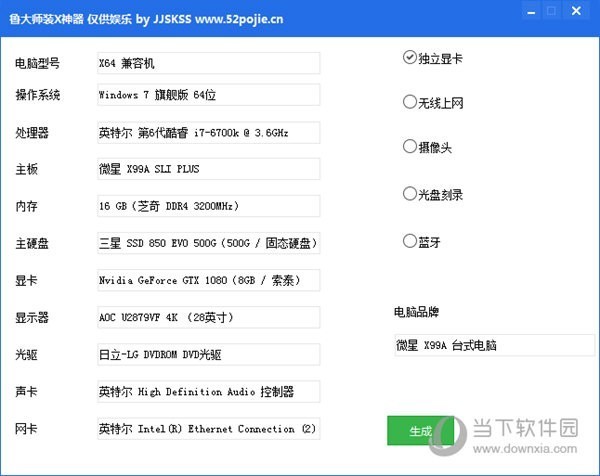Image resolution: width=600 pixels, height=476 pixels.
Task: Edit the 电脑型号 field showing X64 兼容机
Action: click(x=209, y=63)
